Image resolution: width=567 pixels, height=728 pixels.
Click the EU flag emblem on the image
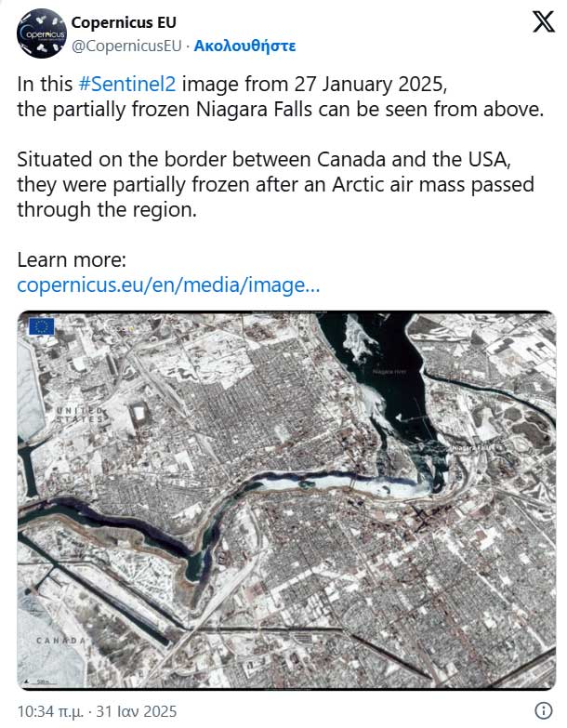41,325
